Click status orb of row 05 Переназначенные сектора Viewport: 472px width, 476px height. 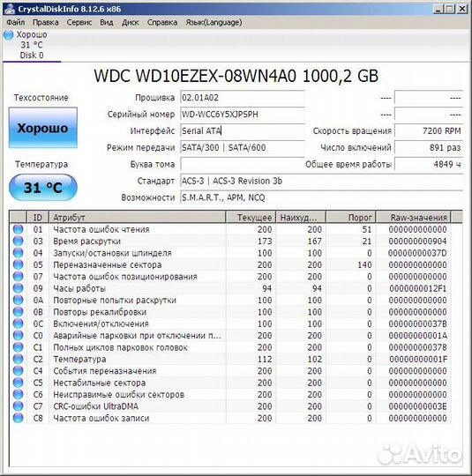pyautogui.click(x=19, y=264)
